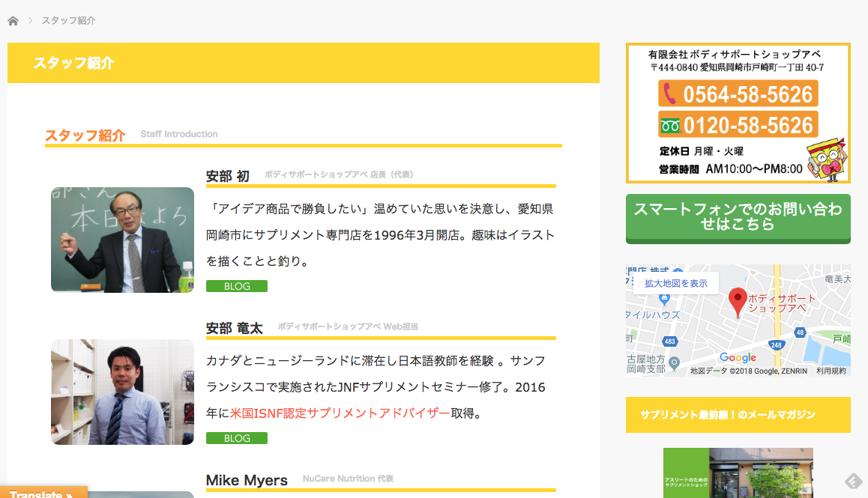Click the 有限会社ボディサポートショップアベ company name
868x498 pixels.
735,54
